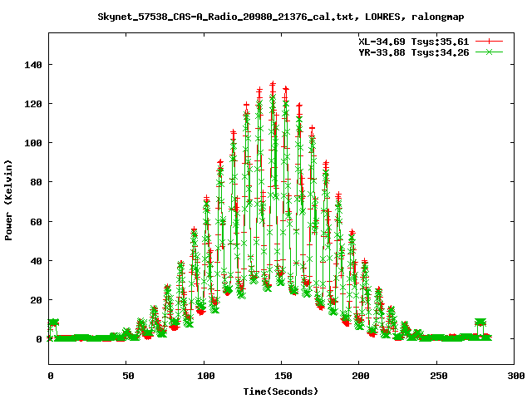Image resolution: width=532 pixels, height=399 pixels.
Task: Click the y-axis tick label 40
Action: [36, 261]
